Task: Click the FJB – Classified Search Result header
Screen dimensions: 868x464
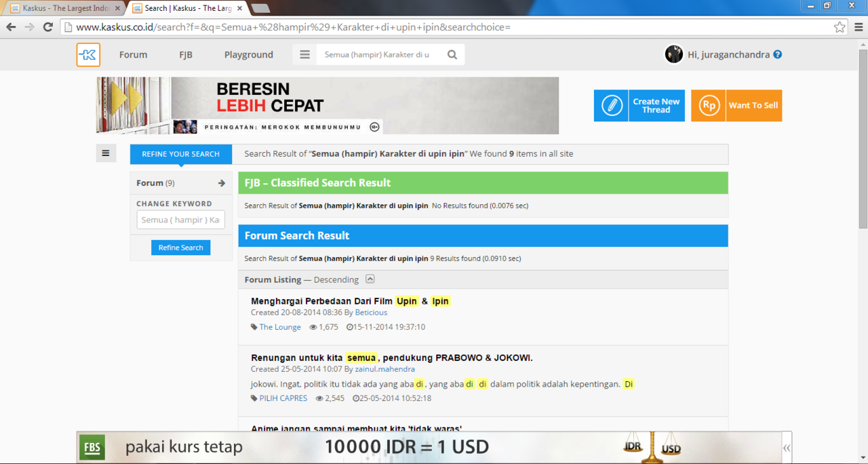Action: tap(483, 183)
